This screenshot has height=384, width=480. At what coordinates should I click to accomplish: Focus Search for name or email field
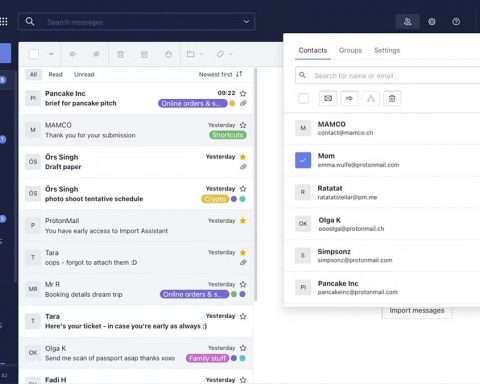pos(387,76)
